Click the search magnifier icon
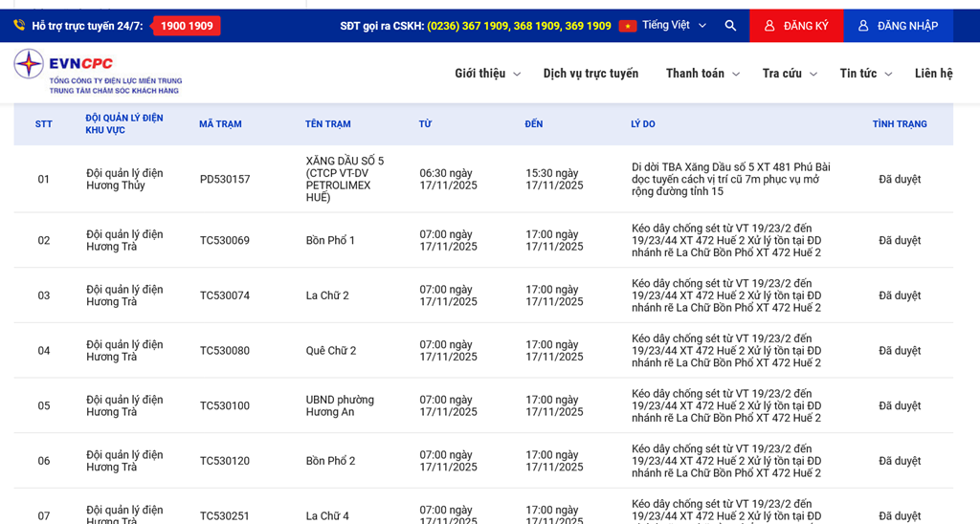 [x=730, y=26]
